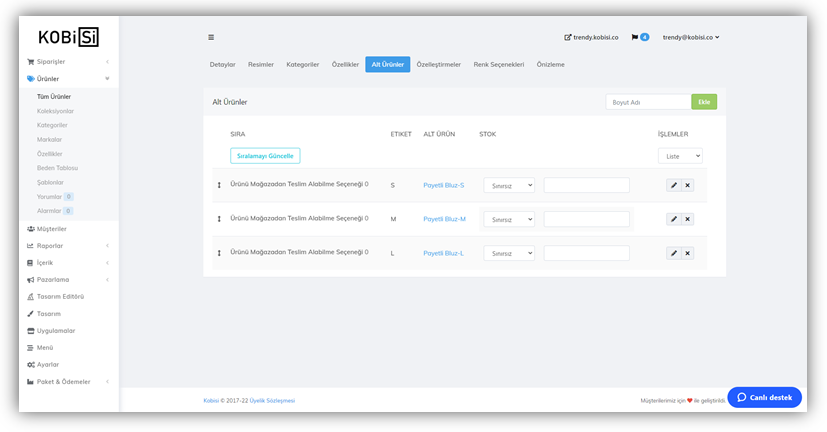Screen dimensions: 827x432
Task: Click the pencil edit icon for Payetli Bluz-S
Action: [673, 185]
